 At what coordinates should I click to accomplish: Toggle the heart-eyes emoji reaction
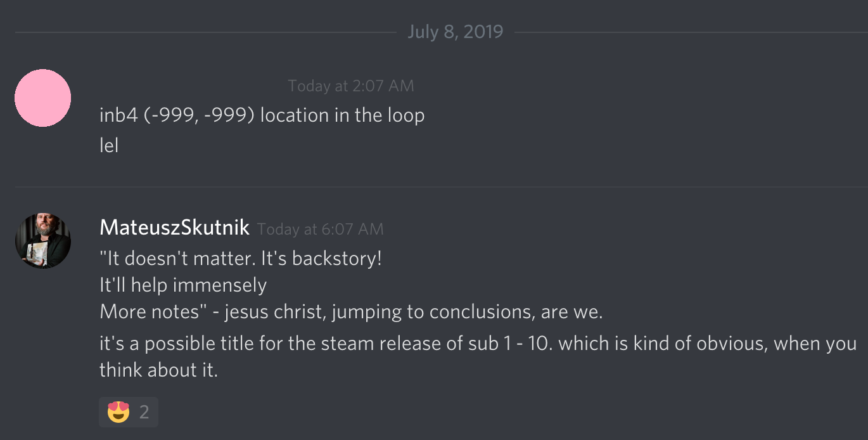(118, 412)
